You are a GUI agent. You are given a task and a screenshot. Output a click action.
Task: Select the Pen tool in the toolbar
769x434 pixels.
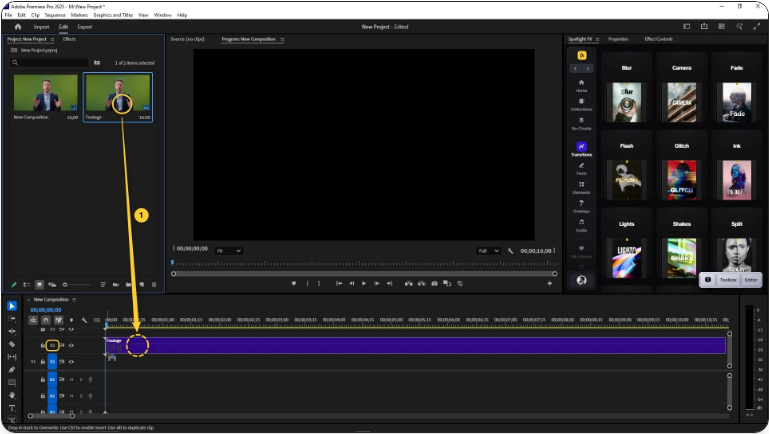coord(12,369)
